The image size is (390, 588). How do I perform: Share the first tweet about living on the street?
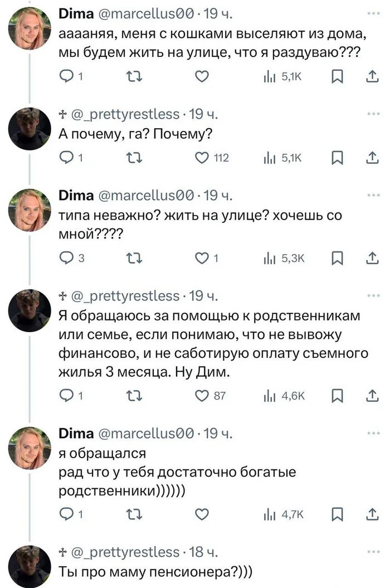[372, 77]
